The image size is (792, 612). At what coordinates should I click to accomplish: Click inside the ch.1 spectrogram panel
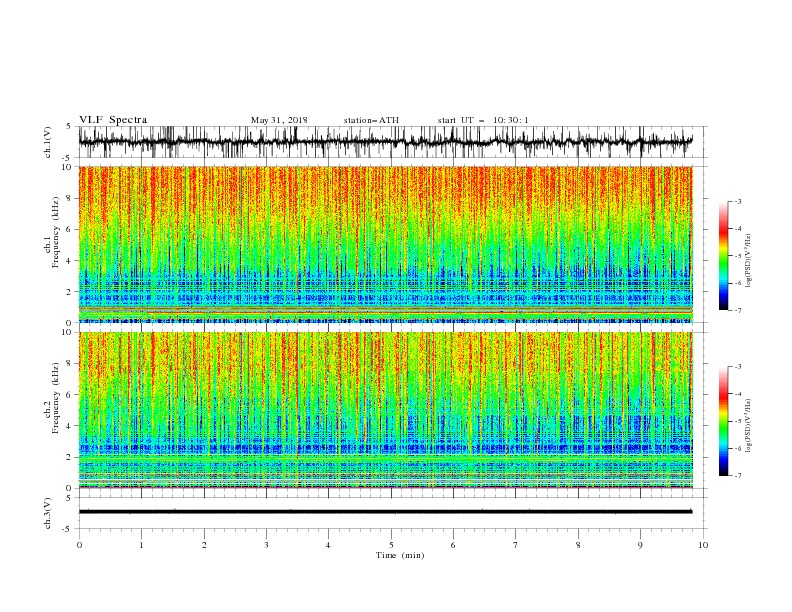[385, 244]
